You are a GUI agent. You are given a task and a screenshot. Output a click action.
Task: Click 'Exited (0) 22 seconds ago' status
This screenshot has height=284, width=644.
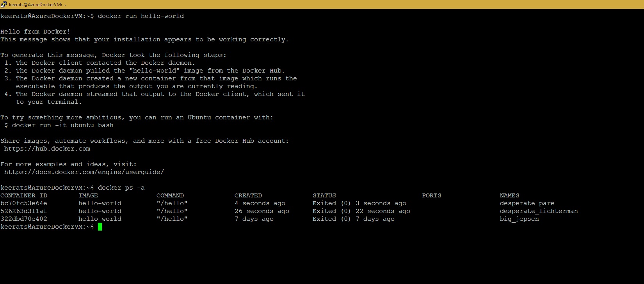coord(361,211)
